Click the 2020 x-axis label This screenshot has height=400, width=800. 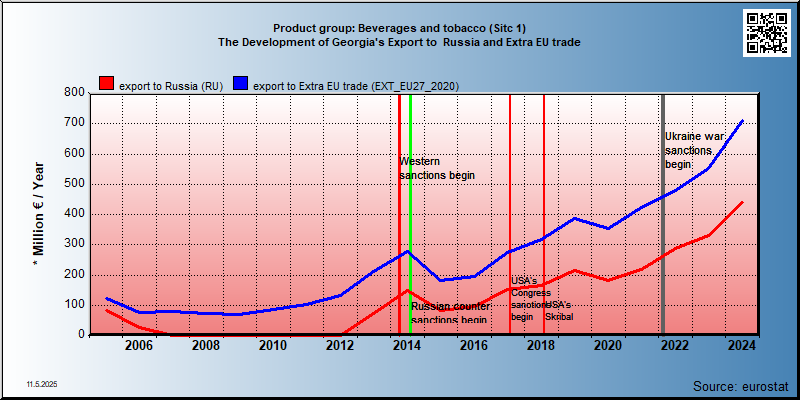pyautogui.click(x=608, y=345)
